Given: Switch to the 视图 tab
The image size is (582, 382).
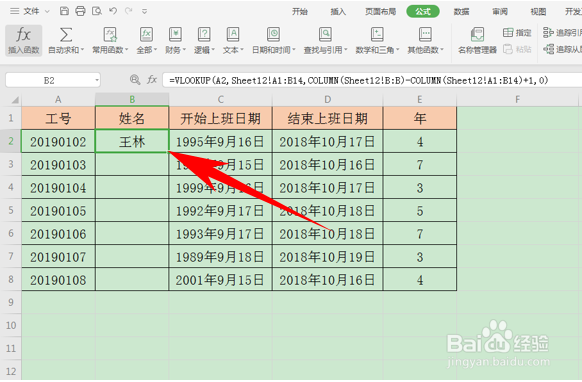Looking at the screenshot, I should [x=538, y=12].
